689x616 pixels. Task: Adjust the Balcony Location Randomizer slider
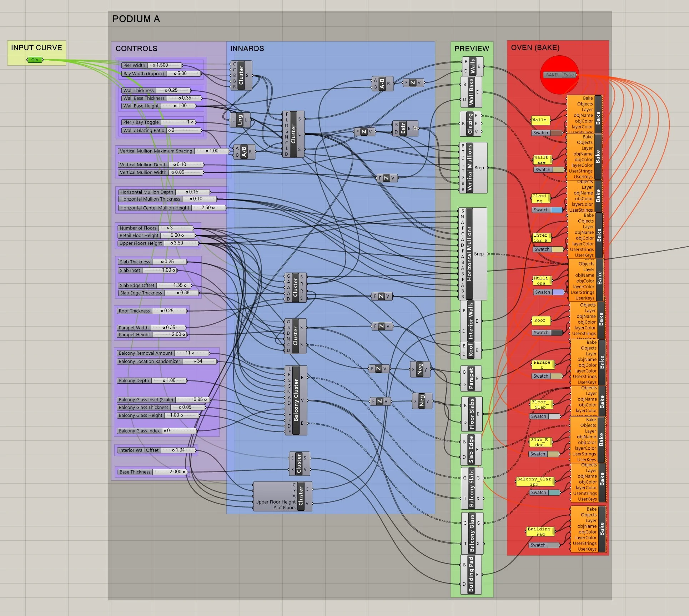[167, 361]
